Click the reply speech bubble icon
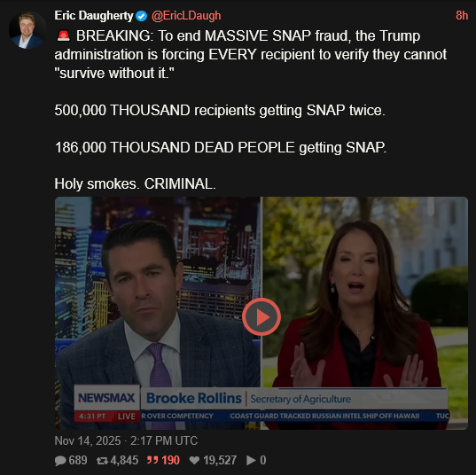The height and width of the screenshot is (475, 476). (x=60, y=461)
